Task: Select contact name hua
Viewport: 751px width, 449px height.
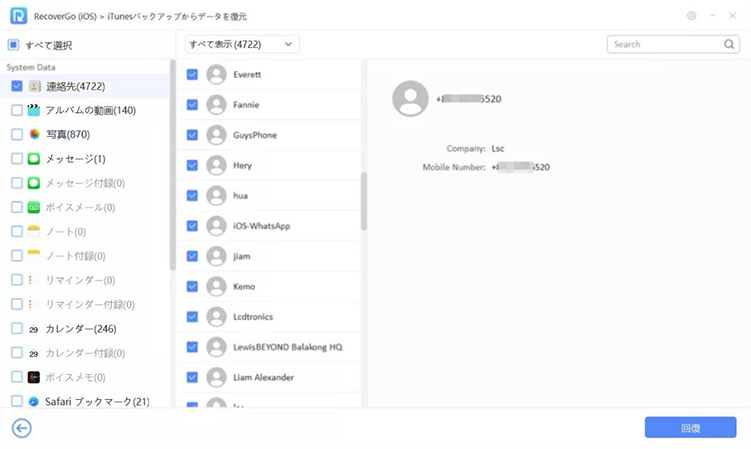Action: [240, 196]
